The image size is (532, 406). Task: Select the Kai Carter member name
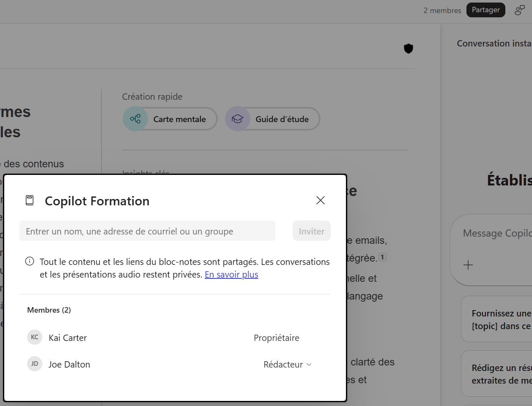click(68, 338)
